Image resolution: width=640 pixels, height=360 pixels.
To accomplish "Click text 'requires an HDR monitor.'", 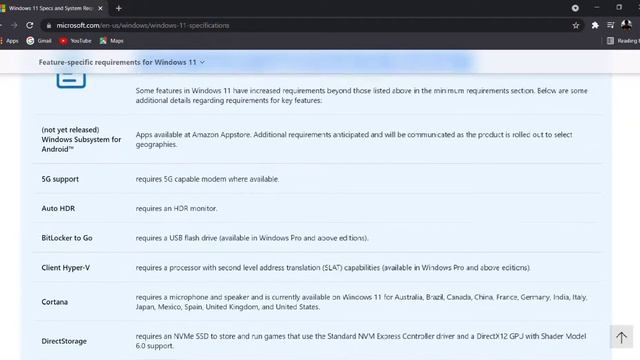I will coord(176,208).
